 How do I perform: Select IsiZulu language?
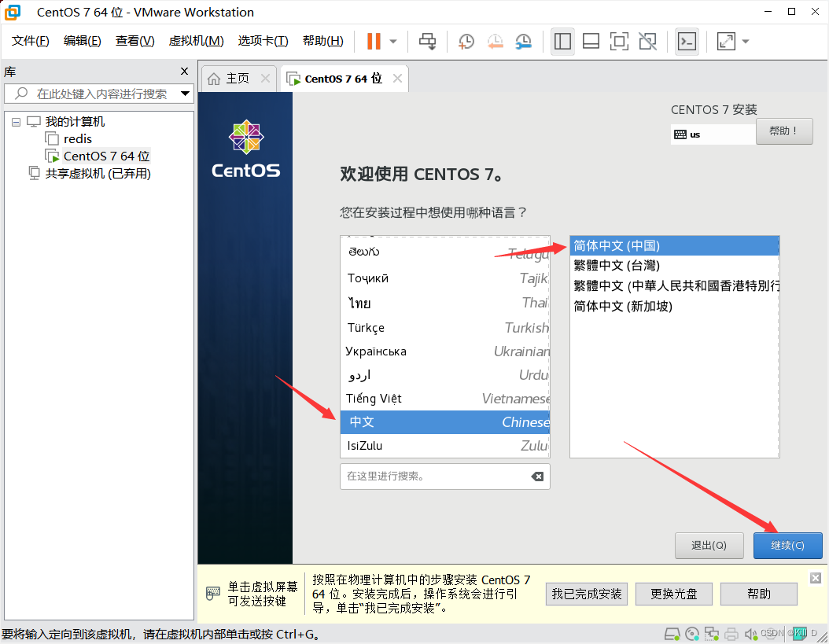445,446
